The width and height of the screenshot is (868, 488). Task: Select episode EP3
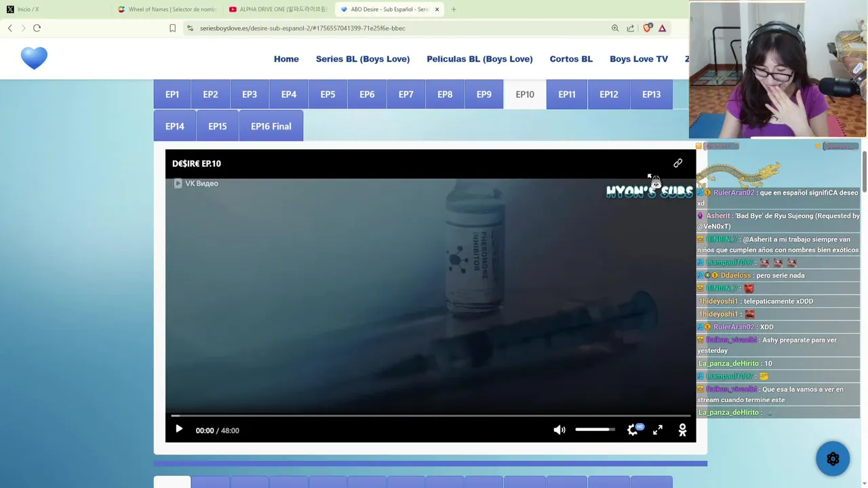tap(250, 94)
